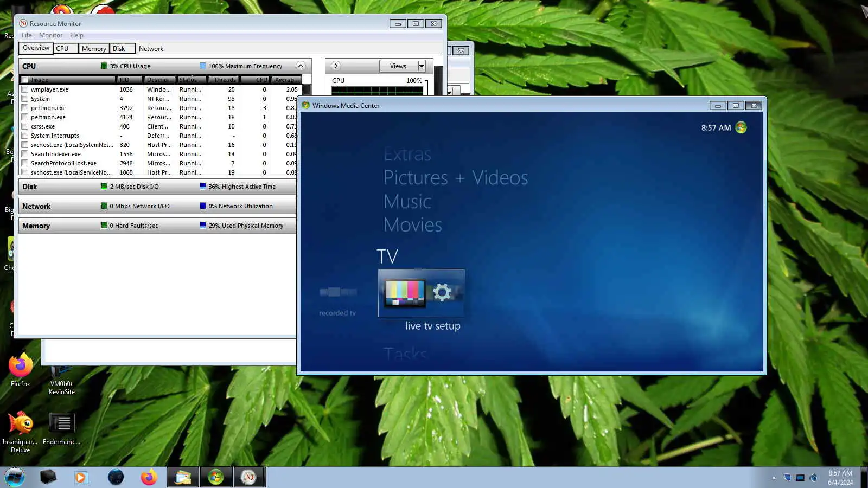Click the Resource Monitor title icon

point(23,23)
